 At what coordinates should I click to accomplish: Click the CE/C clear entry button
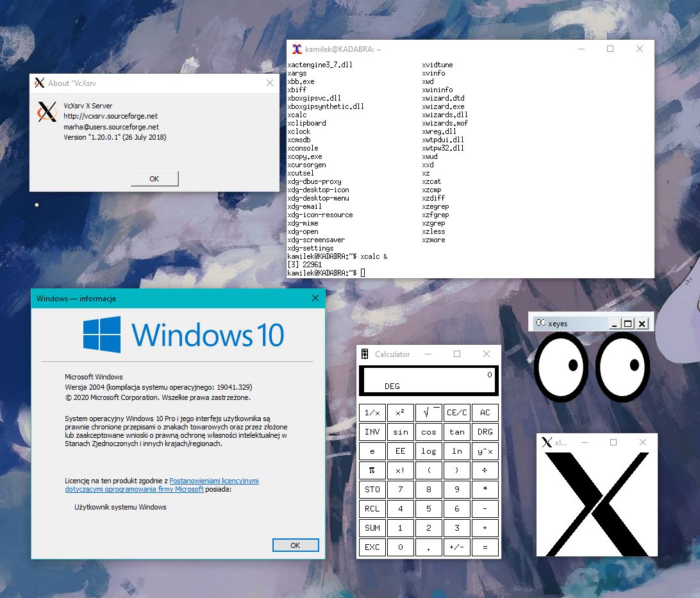pyautogui.click(x=456, y=413)
